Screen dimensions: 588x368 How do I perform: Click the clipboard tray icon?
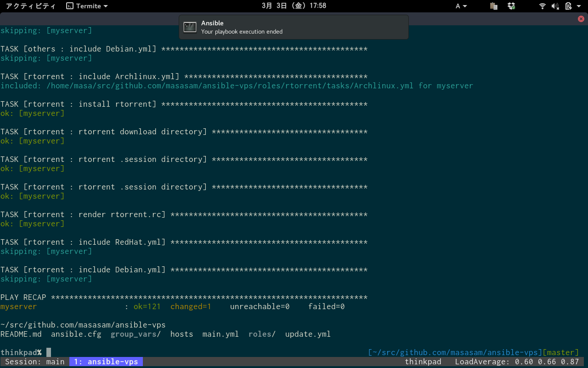point(494,6)
